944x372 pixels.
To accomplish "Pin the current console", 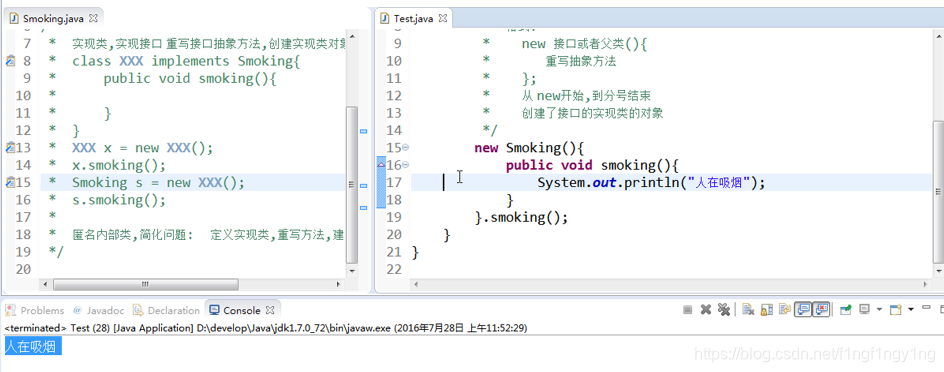I will point(846,309).
